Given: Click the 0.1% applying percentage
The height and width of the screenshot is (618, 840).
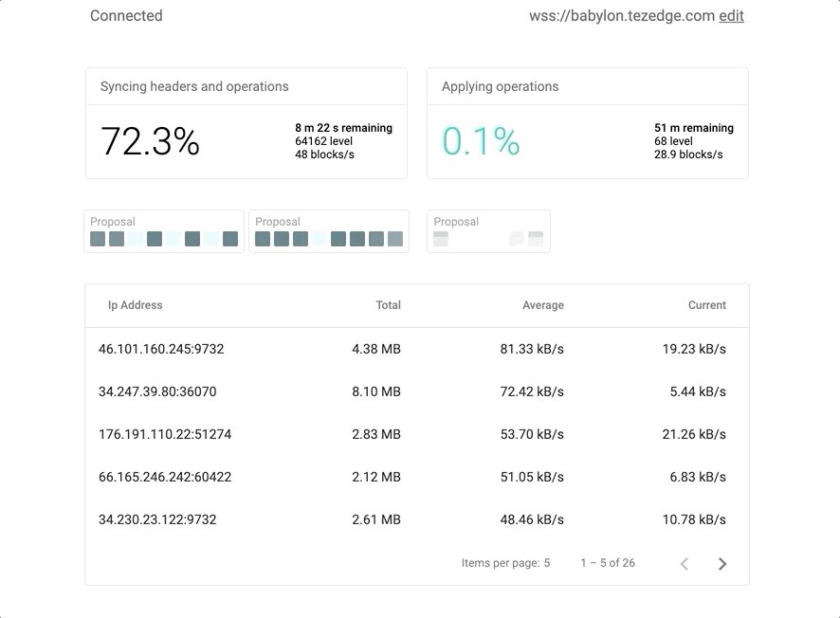Looking at the screenshot, I should pyautogui.click(x=481, y=141).
